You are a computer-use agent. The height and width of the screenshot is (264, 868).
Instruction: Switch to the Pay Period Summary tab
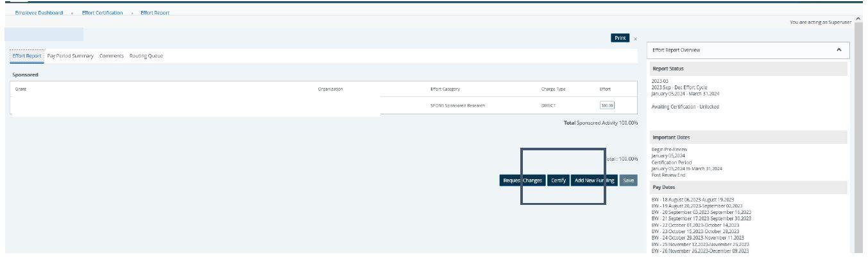point(71,56)
